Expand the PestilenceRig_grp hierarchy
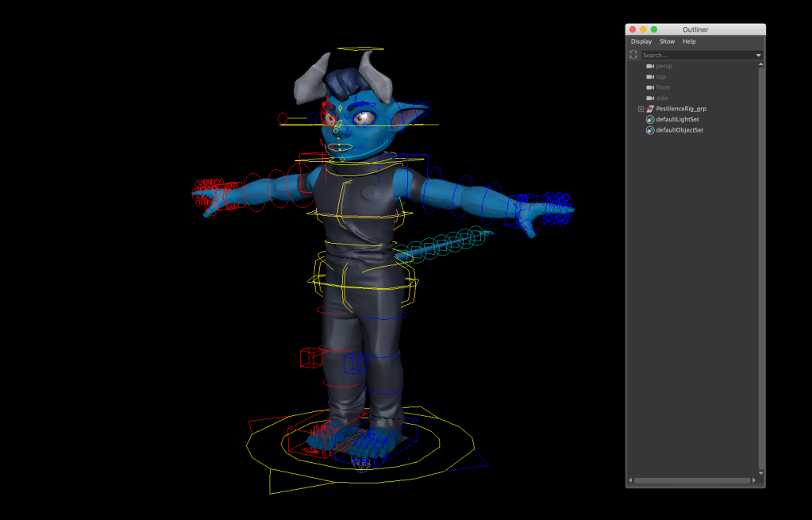The height and width of the screenshot is (520, 812). click(641, 109)
